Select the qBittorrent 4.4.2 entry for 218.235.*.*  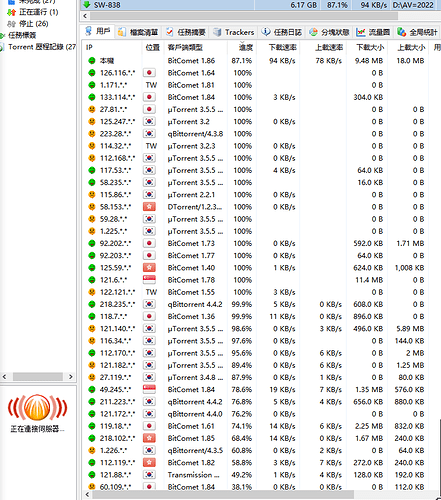tap(195, 304)
